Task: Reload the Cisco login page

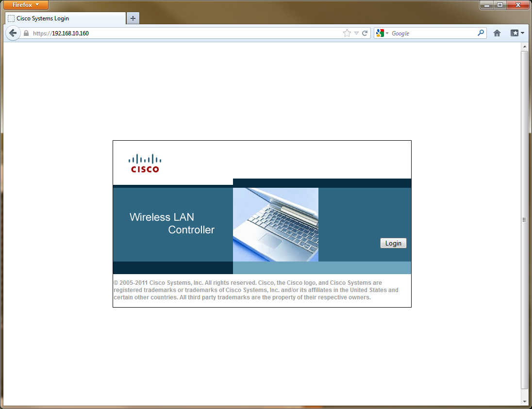Action: pos(365,33)
